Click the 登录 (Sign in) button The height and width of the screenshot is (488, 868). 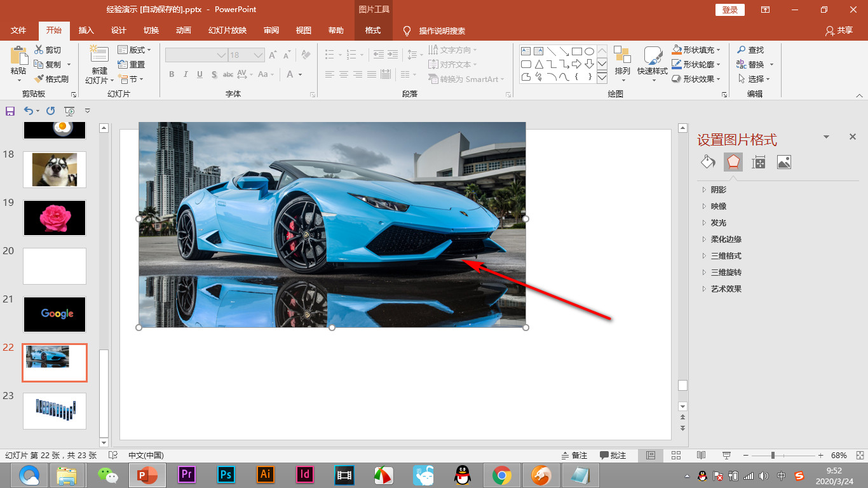click(730, 10)
